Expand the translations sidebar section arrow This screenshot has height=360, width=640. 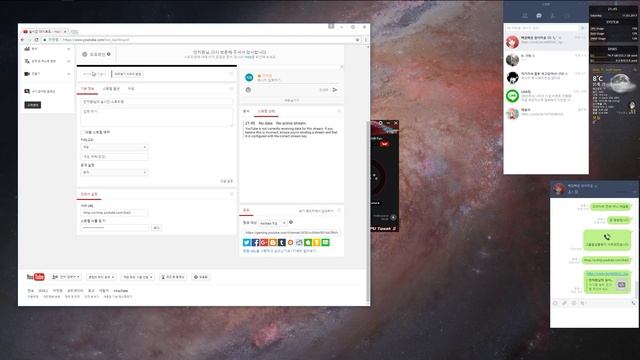click(69, 61)
